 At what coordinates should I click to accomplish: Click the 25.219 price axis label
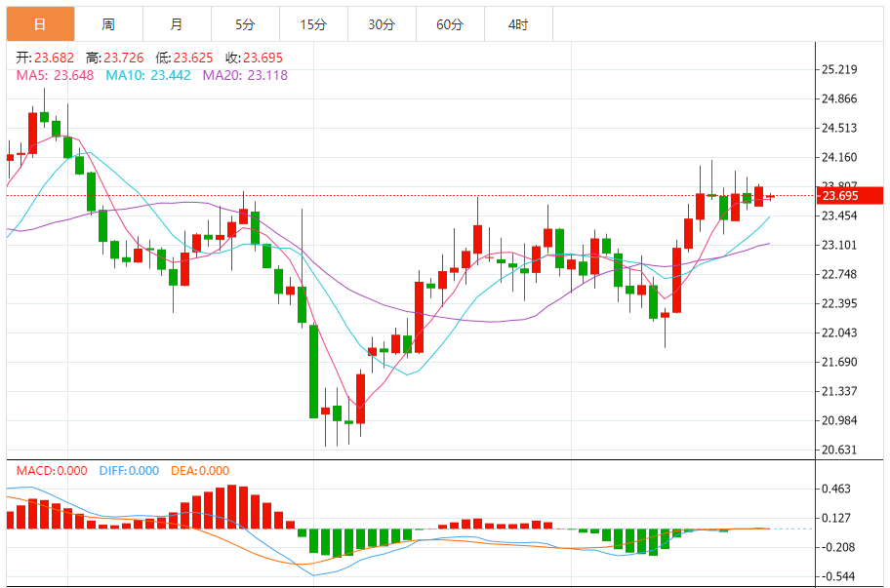tap(839, 70)
